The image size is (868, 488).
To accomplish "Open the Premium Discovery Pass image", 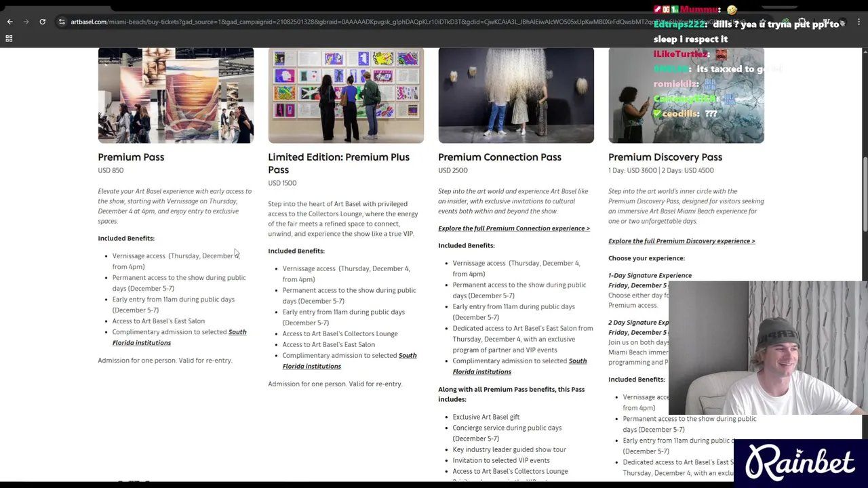I will coord(686,95).
